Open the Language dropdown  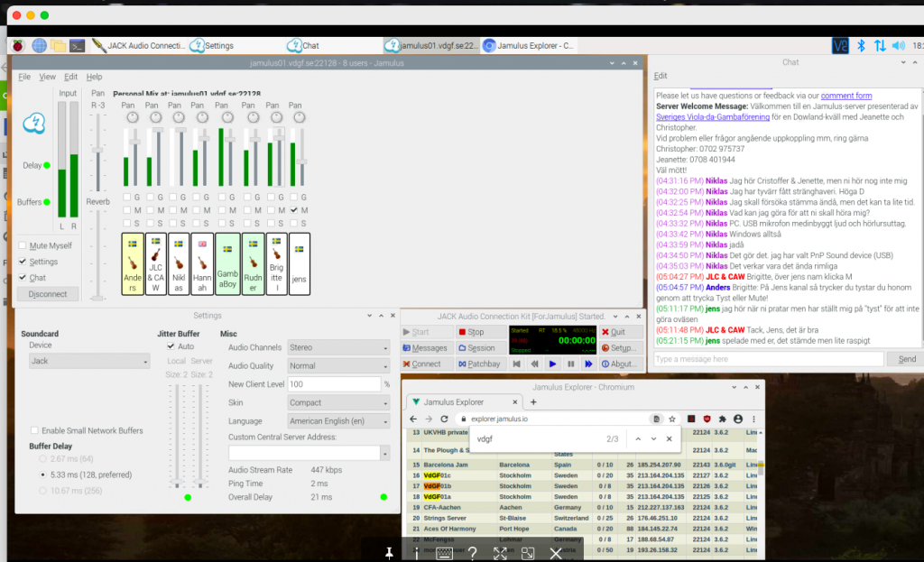338,421
